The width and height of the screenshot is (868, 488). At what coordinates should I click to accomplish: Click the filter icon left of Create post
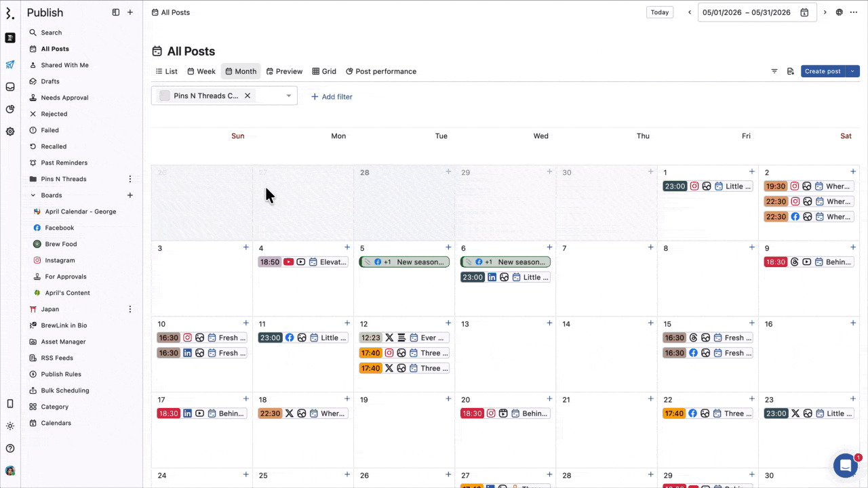774,71
